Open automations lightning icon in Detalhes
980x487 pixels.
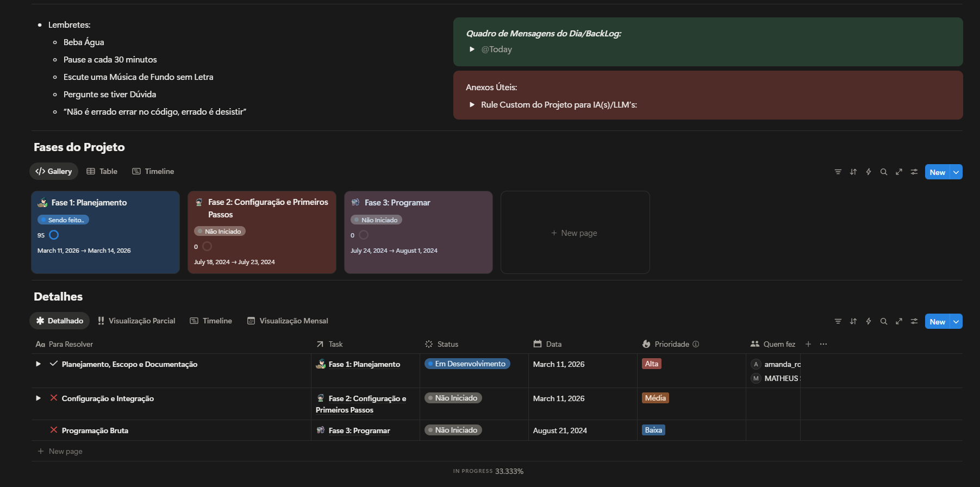[869, 321]
